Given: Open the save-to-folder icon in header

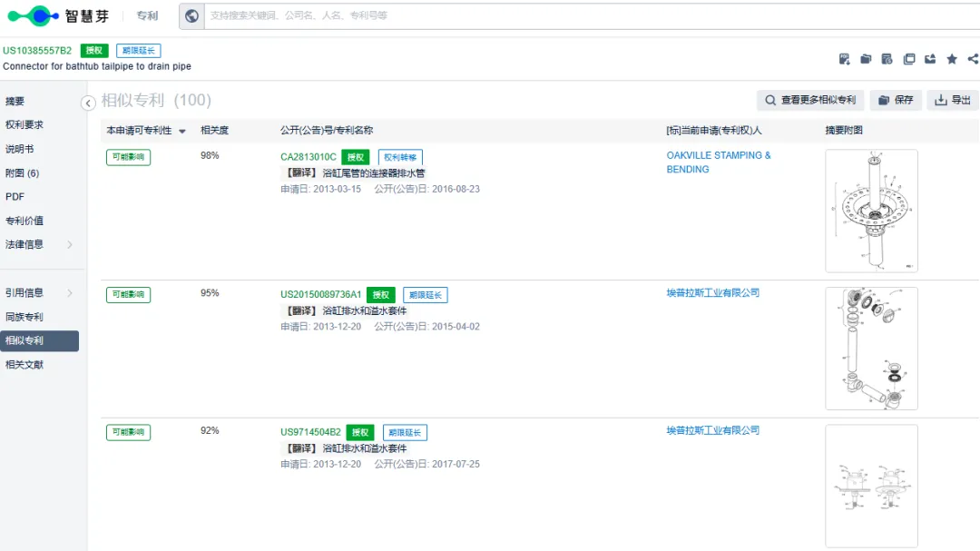Looking at the screenshot, I should 866,59.
